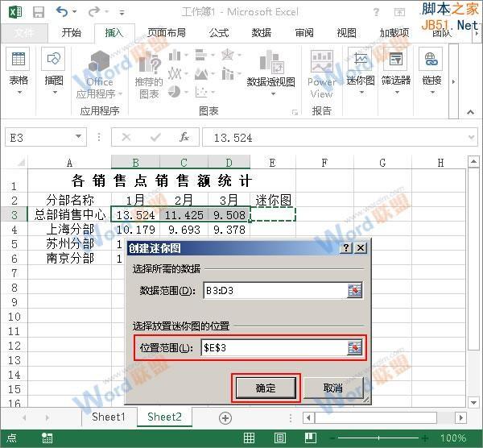Viewport: 483px width, 448px height.
Task: Switch to Page Break Preview in status bar
Action: pyautogui.click(x=311, y=438)
